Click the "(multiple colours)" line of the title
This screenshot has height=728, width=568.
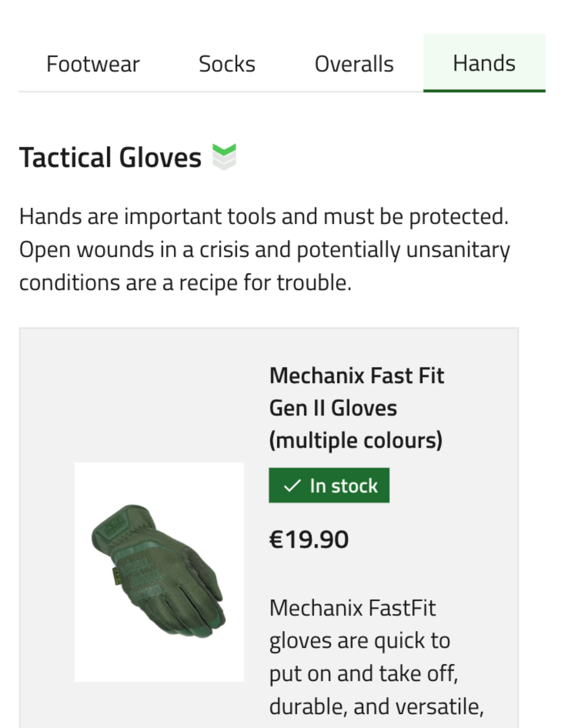pos(356,441)
